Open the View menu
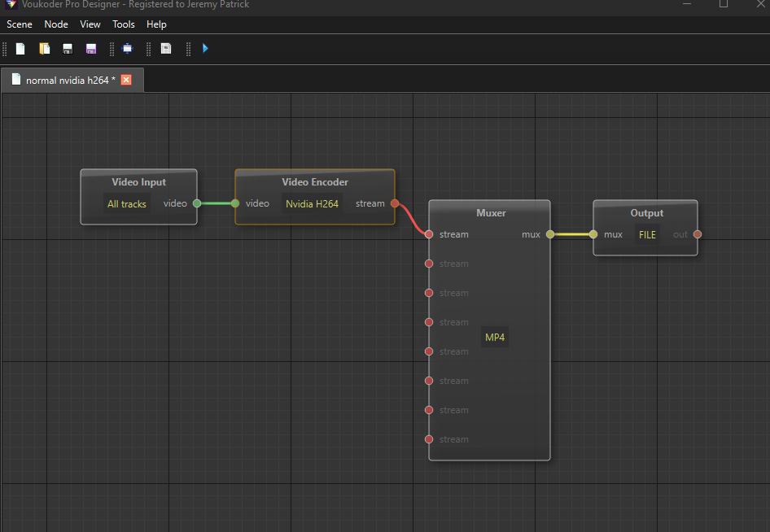The image size is (770, 532). point(90,24)
